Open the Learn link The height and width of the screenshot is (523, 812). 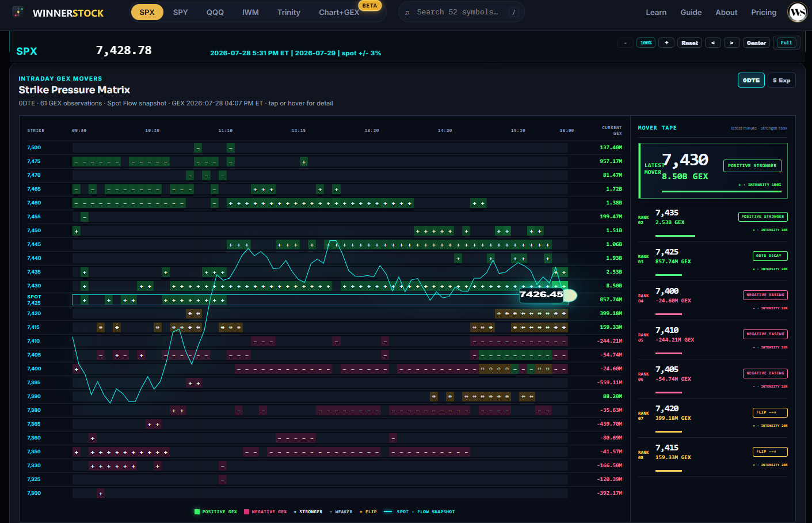pos(656,12)
